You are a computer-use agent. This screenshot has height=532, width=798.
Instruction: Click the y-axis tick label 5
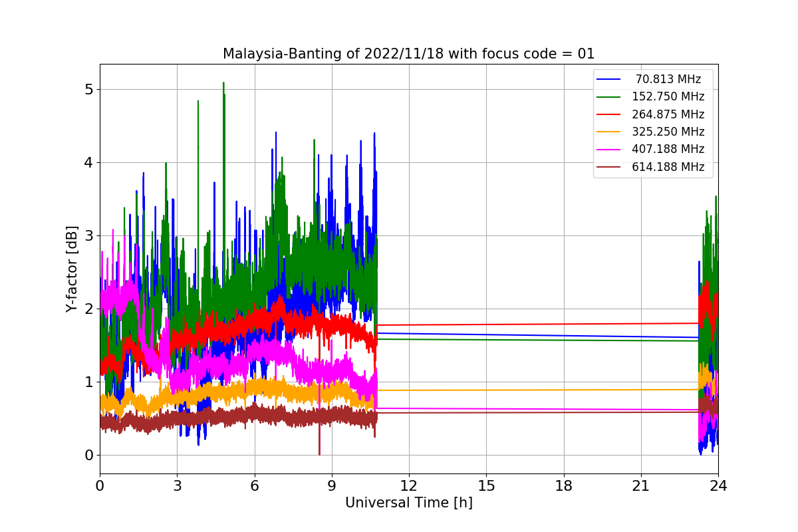point(88,89)
